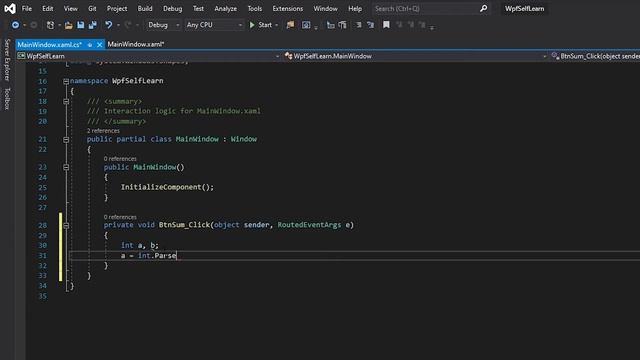Click the Visual Studio logo icon

10,9
